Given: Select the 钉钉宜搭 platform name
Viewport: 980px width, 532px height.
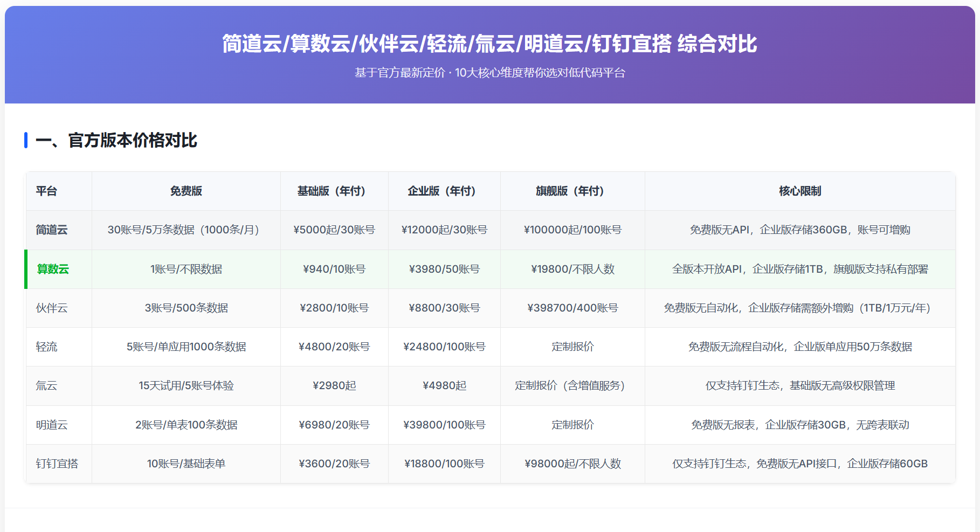Looking at the screenshot, I should (x=57, y=464).
